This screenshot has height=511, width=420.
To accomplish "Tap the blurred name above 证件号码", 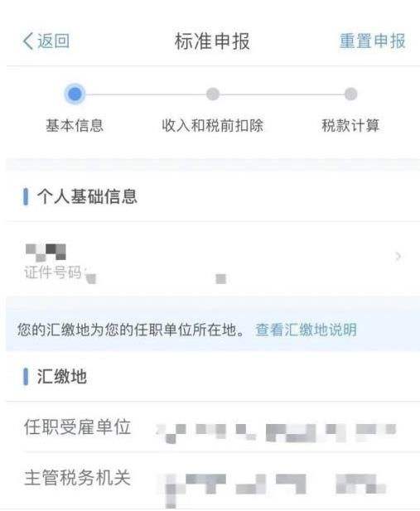I will [x=46, y=253].
